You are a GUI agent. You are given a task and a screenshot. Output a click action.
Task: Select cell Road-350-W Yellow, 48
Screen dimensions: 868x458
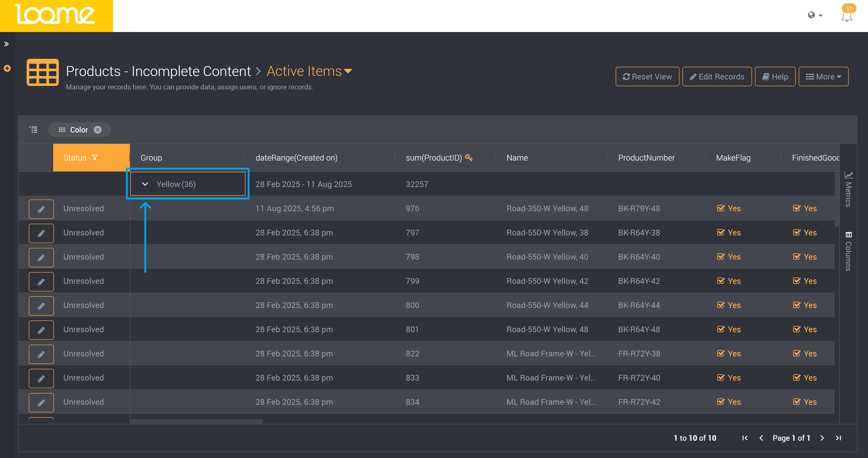point(547,208)
